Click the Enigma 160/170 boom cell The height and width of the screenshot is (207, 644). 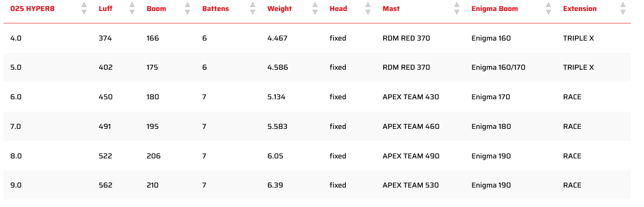[498, 68]
